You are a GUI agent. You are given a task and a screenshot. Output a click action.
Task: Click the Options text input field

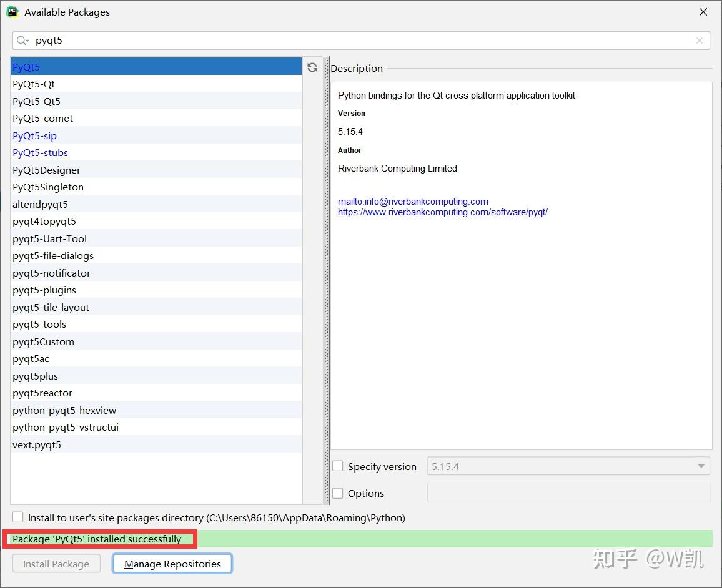[x=568, y=493]
